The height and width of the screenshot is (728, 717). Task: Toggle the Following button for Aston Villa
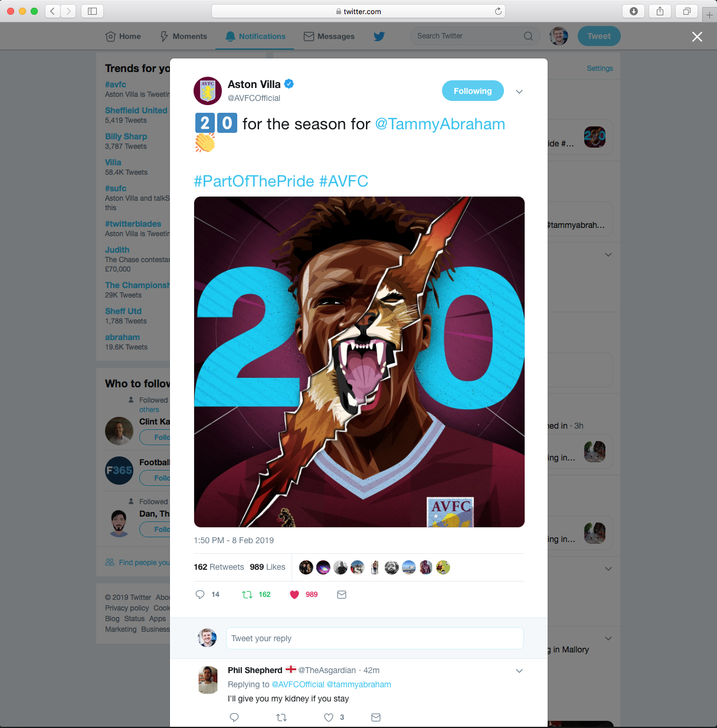coord(473,91)
